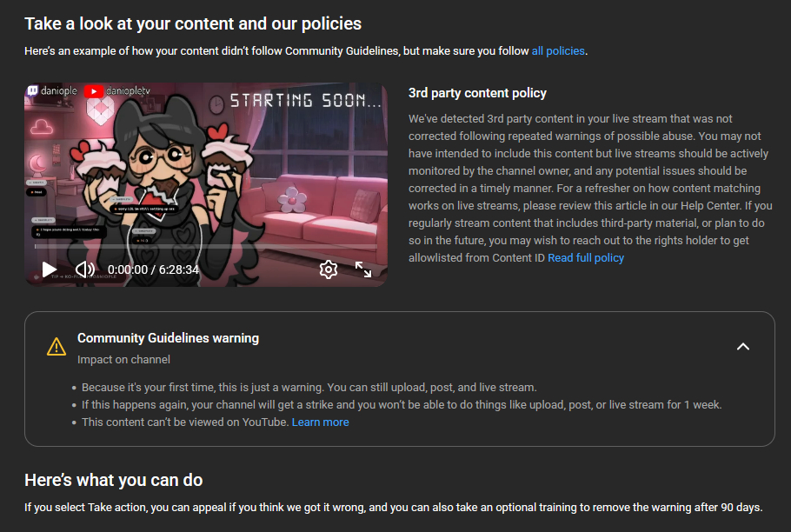Open the all policies link

(x=558, y=51)
